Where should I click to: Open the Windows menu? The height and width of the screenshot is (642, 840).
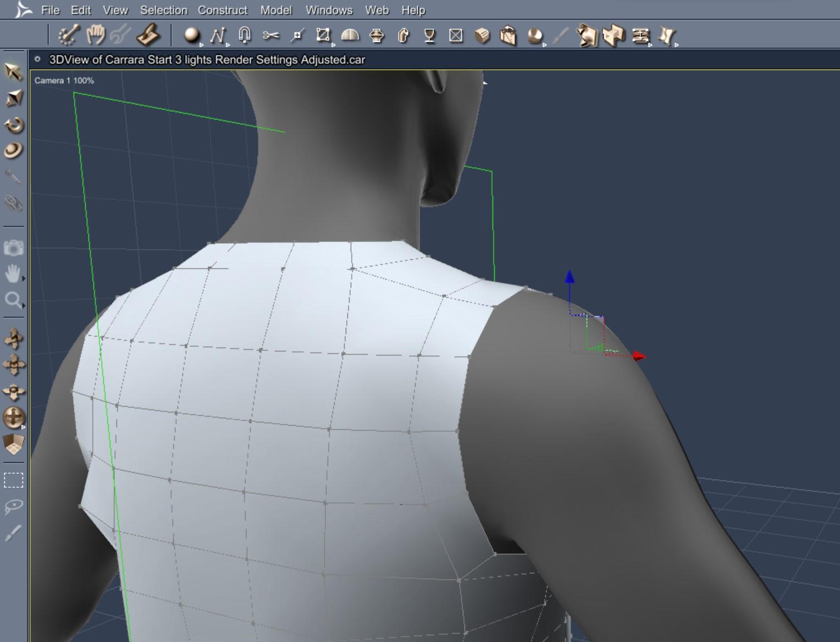(x=329, y=10)
